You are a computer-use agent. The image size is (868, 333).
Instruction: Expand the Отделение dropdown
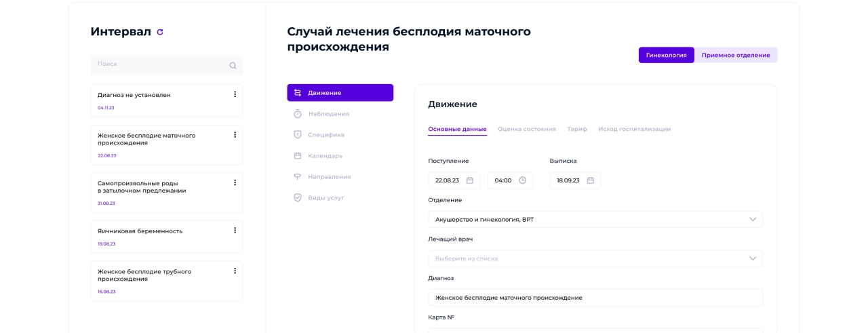coord(753,220)
